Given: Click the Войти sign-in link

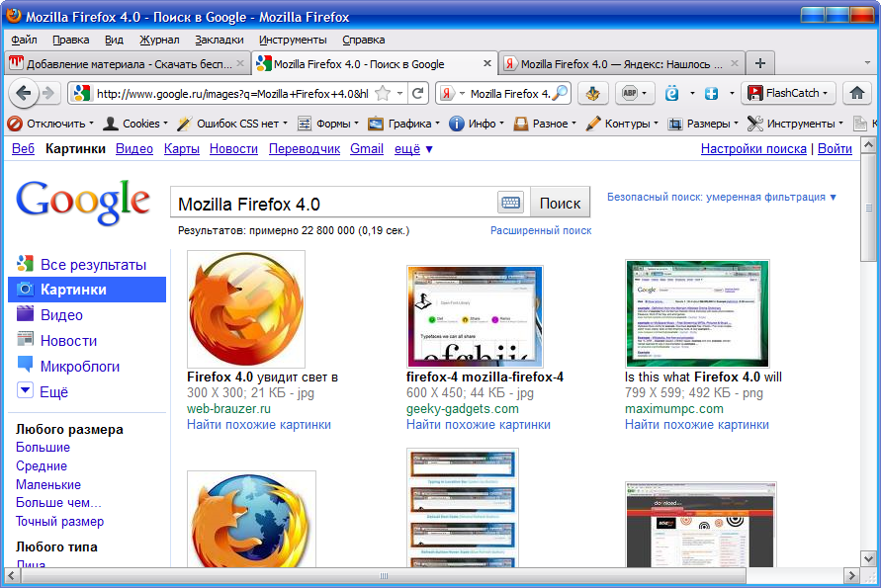Looking at the screenshot, I should coord(835,149).
